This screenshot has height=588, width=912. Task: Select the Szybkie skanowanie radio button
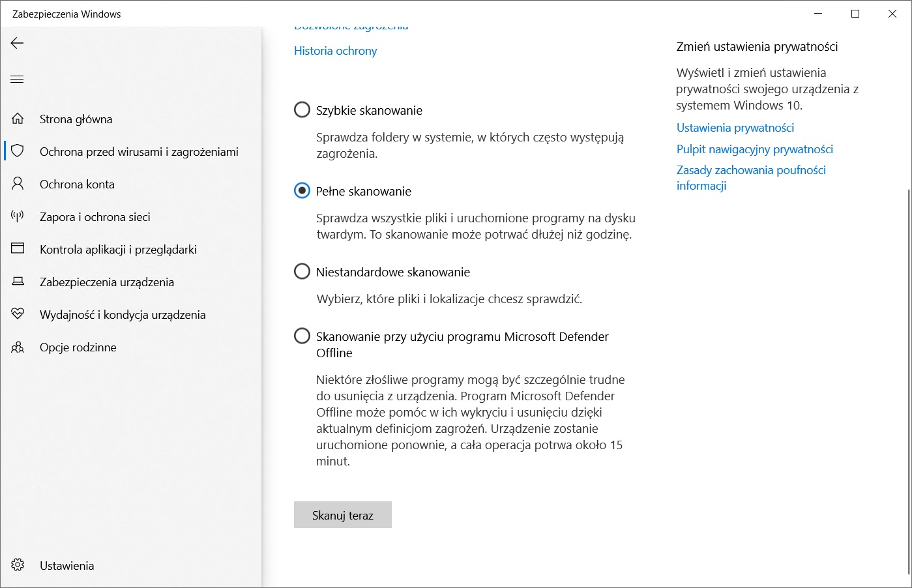pos(302,110)
